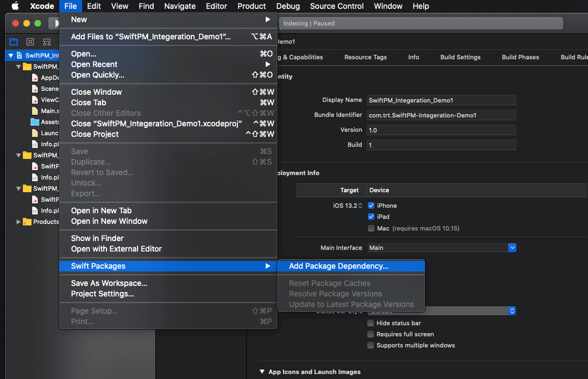Click the storyboard icon beside Launc
Screen dimensions: 588x379
click(35, 133)
